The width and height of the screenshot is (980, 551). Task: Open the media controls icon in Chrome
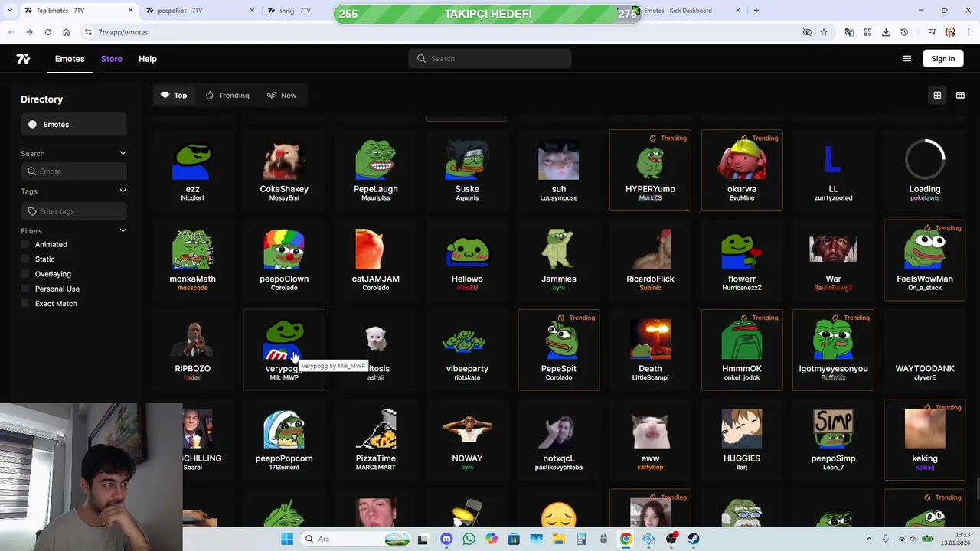pyautogui.click(x=932, y=32)
